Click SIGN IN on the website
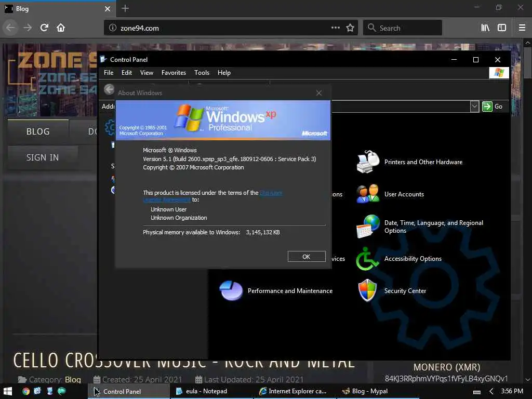The height and width of the screenshot is (399, 532). (x=43, y=157)
